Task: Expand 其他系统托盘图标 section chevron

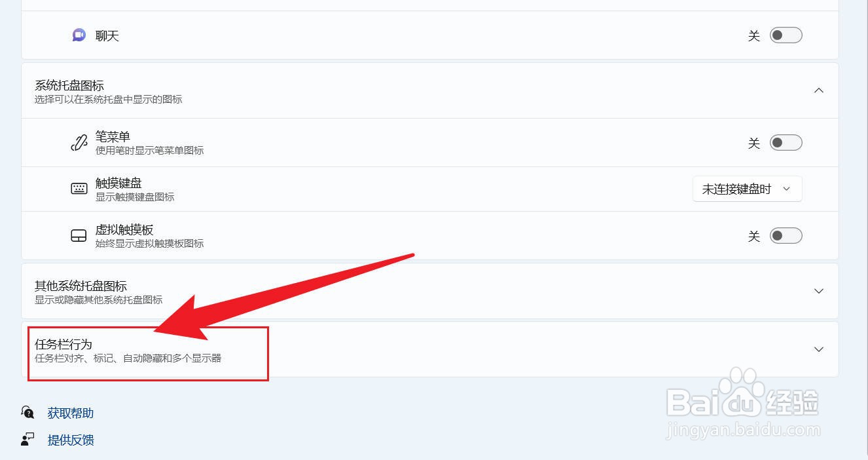Action: (x=818, y=291)
